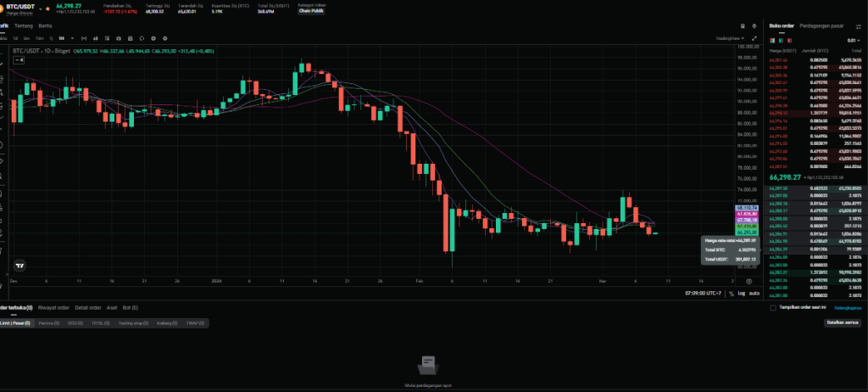This screenshot has width=868, height=392.
Task: Enable 'Tampilkan order saat ini' checkbox
Action: [772, 308]
